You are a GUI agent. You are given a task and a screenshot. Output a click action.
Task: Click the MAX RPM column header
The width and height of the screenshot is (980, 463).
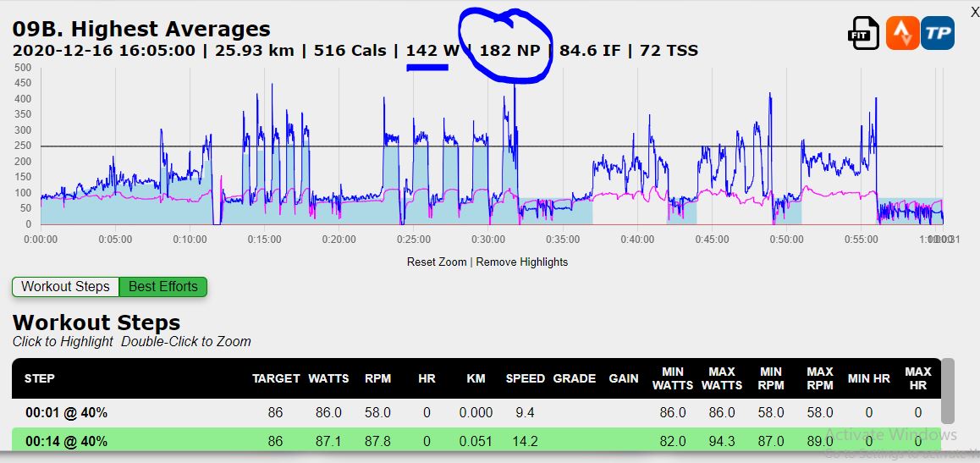click(820, 378)
